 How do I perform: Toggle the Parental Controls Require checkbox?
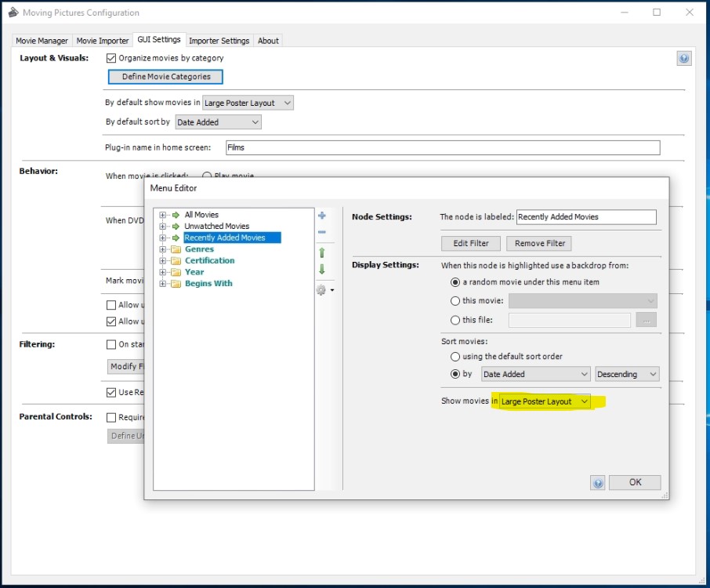(x=111, y=418)
